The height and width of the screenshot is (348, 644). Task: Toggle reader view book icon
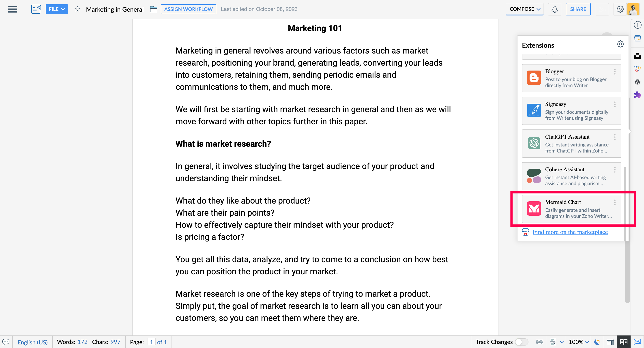[x=623, y=342]
